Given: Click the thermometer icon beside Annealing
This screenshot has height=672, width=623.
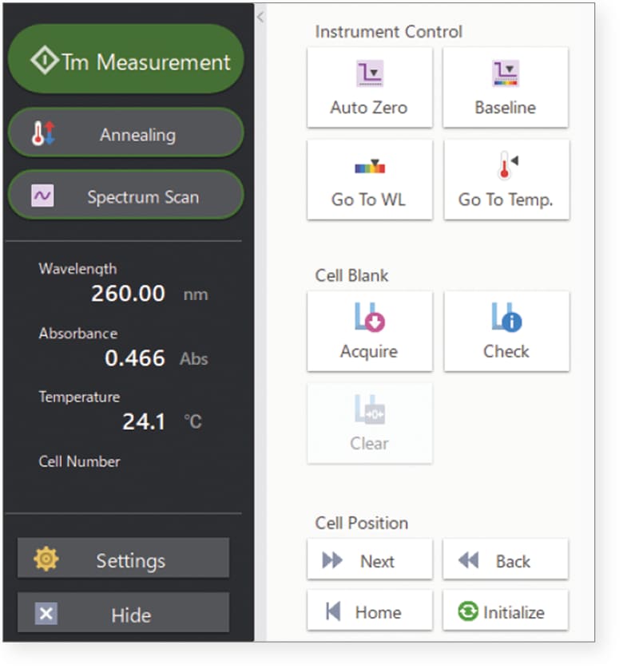Looking at the screenshot, I should click(43, 132).
